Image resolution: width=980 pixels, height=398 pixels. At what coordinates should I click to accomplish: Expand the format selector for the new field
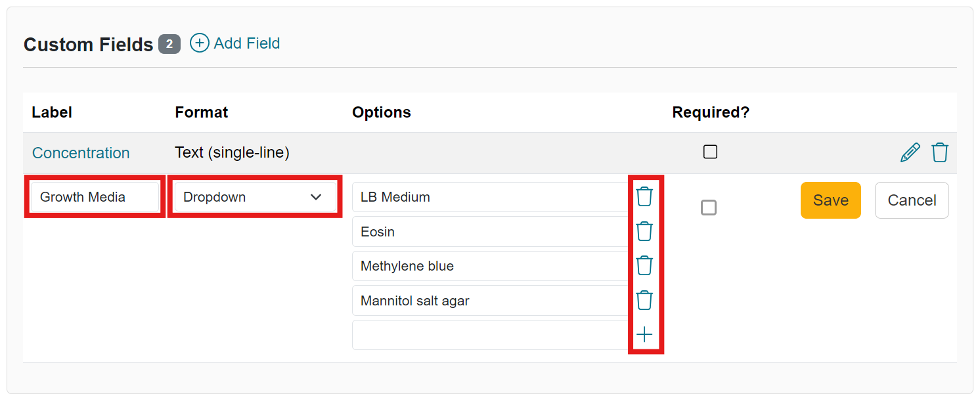point(255,196)
